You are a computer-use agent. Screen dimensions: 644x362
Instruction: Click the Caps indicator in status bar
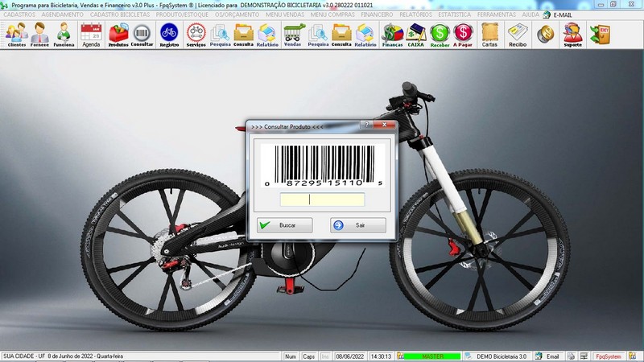308,356
